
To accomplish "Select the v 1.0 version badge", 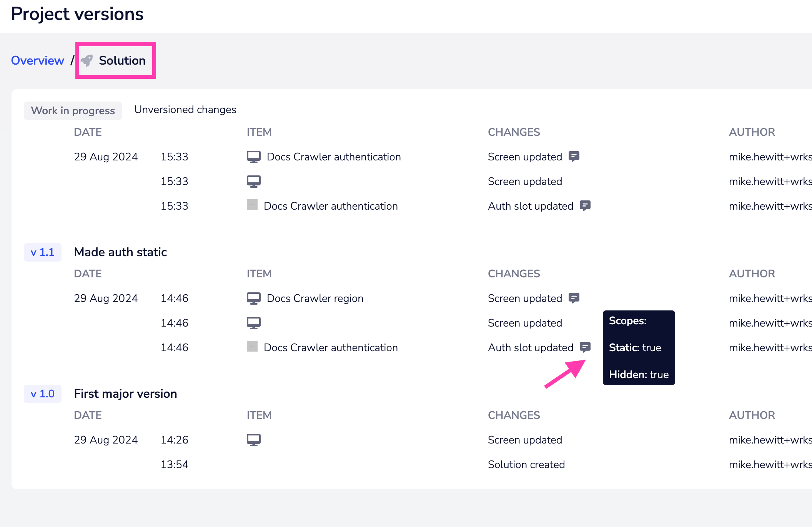I will click(42, 394).
